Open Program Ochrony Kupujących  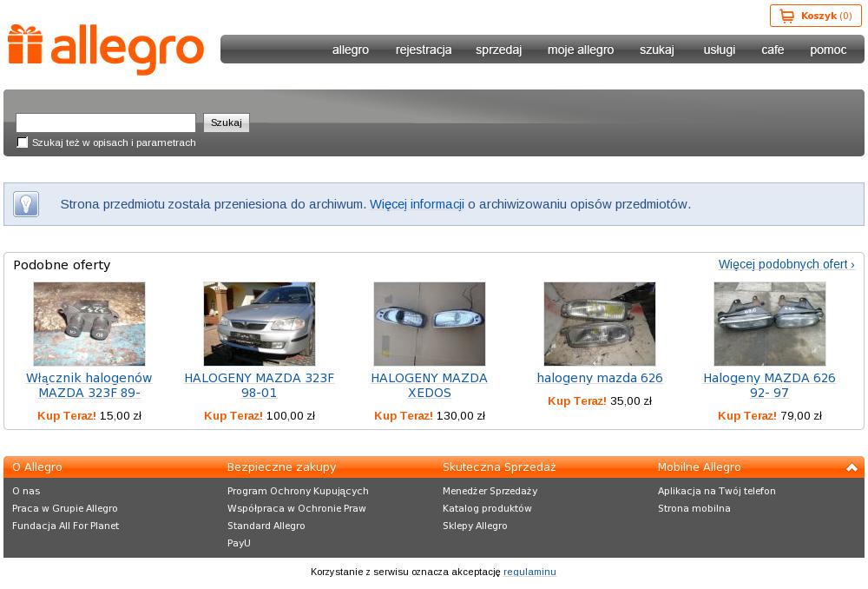click(298, 491)
